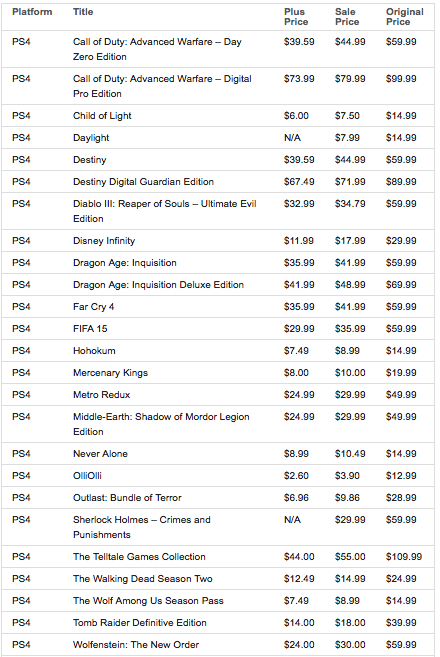The height and width of the screenshot is (657, 440).
Task: Click the OlliOlli title
Action: (x=87, y=476)
